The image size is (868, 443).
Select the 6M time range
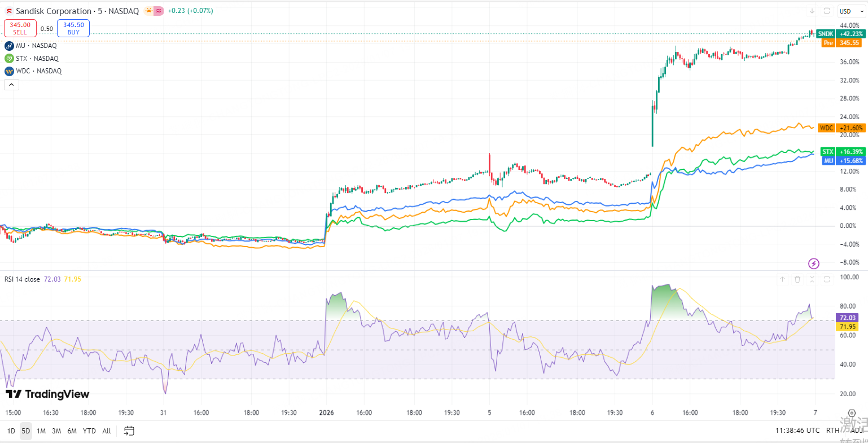click(x=72, y=431)
